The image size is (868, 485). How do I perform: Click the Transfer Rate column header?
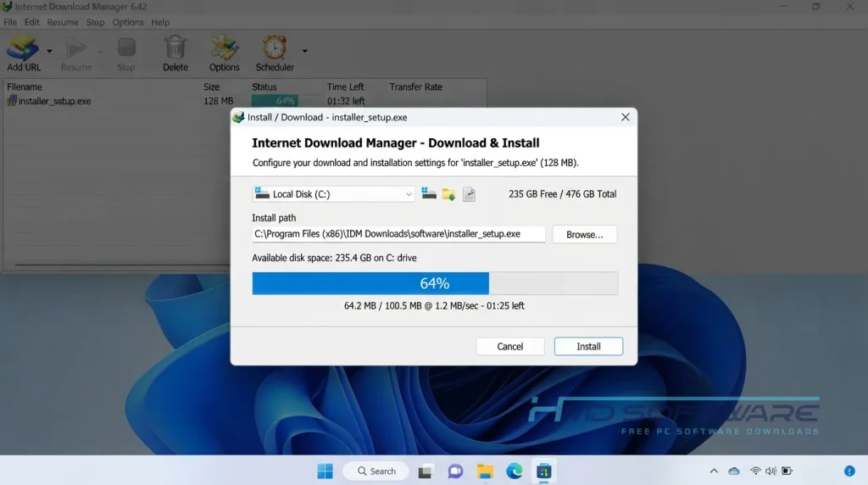click(415, 87)
